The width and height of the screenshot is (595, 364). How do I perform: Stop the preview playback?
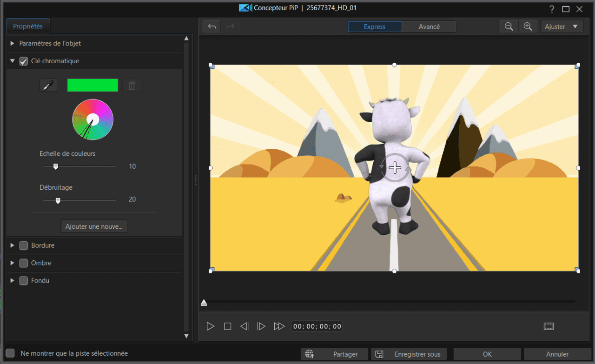pos(227,326)
